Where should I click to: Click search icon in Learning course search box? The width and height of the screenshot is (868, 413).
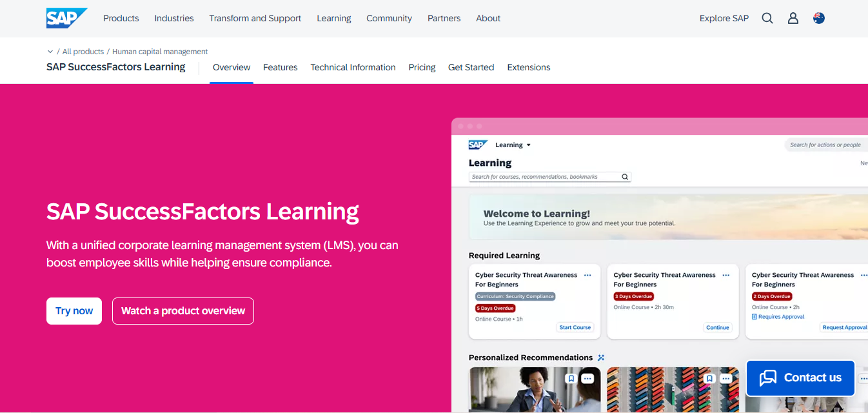click(625, 177)
